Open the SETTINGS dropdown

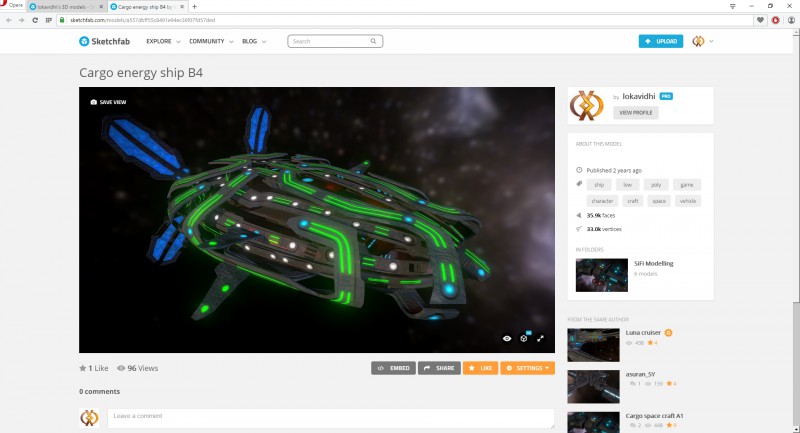tap(528, 368)
